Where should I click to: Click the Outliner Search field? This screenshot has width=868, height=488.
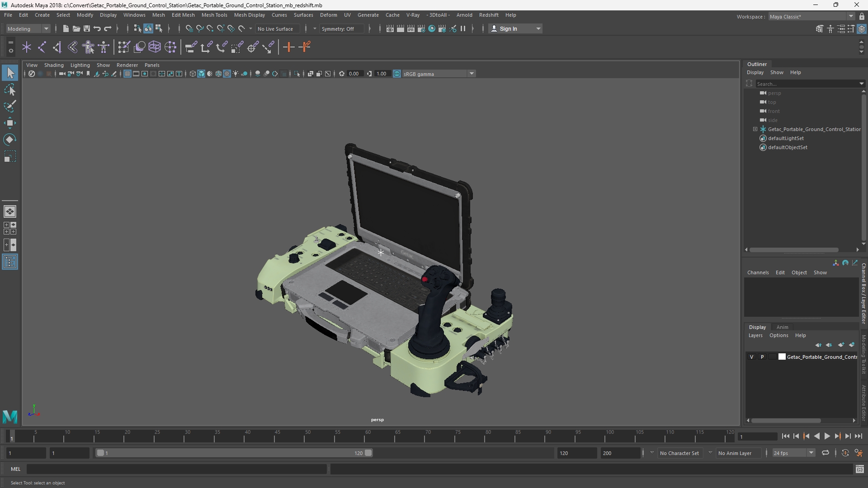tap(807, 84)
